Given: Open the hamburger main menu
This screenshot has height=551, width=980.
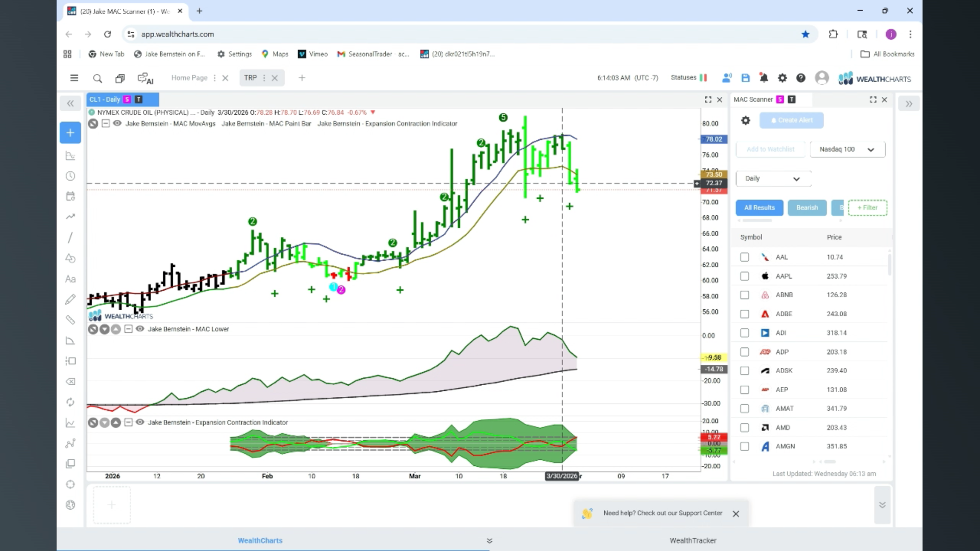Looking at the screenshot, I should pos(74,78).
